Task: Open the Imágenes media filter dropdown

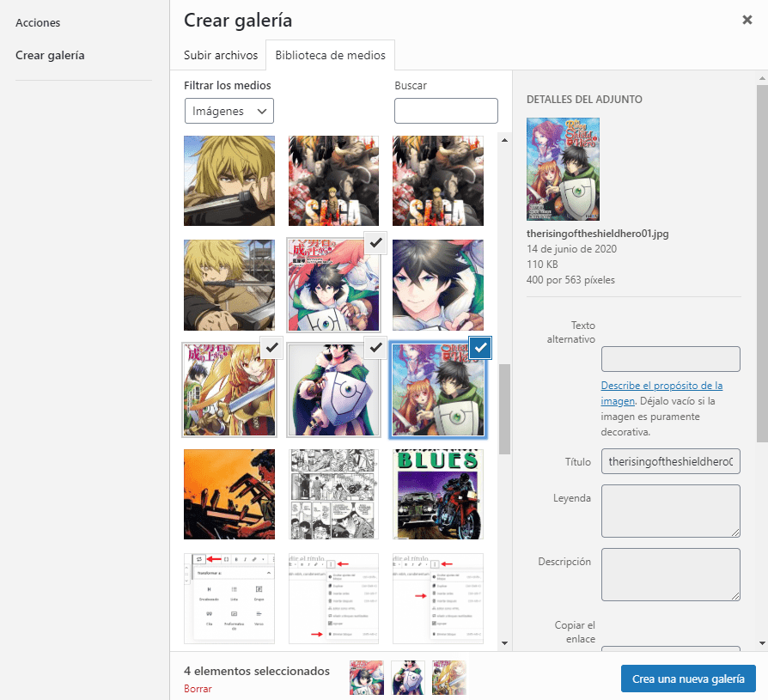Action: pyautogui.click(x=229, y=111)
